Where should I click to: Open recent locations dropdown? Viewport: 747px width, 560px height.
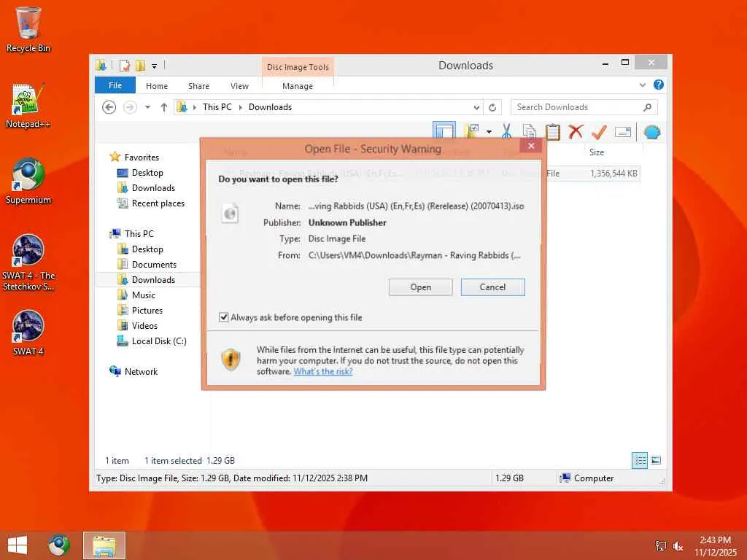[147, 107]
